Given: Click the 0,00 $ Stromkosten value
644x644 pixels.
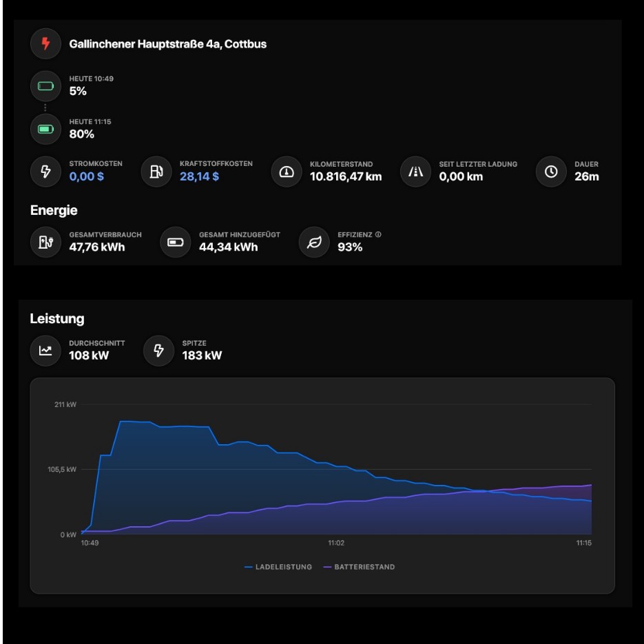Looking at the screenshot, I should tap(86, 176).
